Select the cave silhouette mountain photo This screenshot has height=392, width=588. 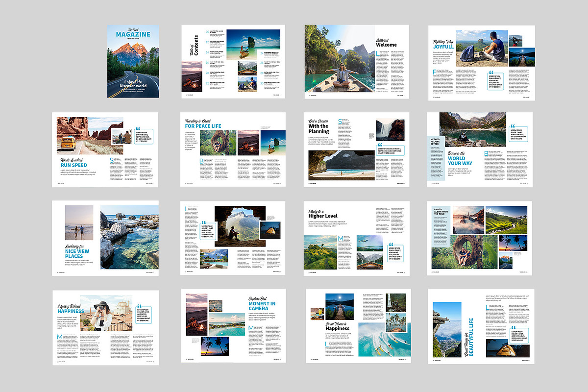pos(240,226)
